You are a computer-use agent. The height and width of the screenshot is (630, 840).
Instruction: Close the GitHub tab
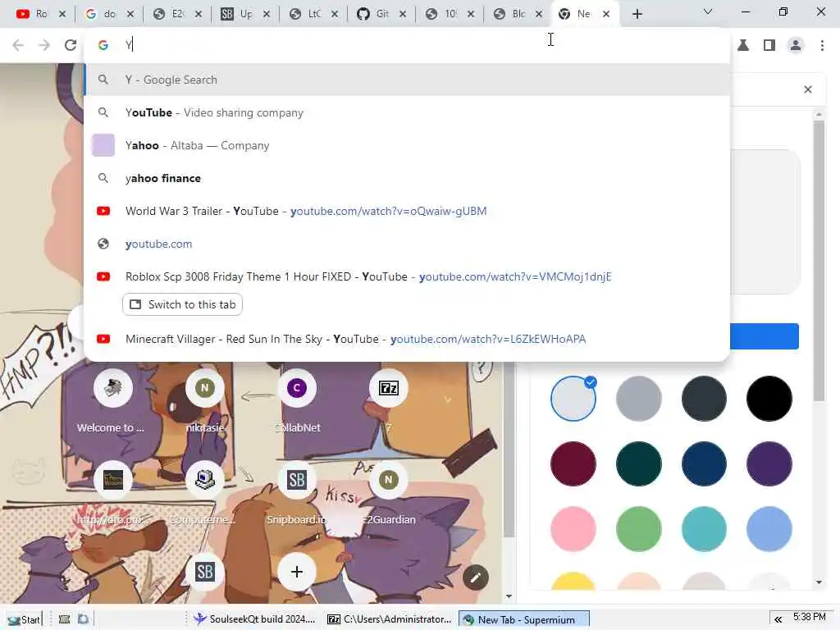(x=403, y=14)
